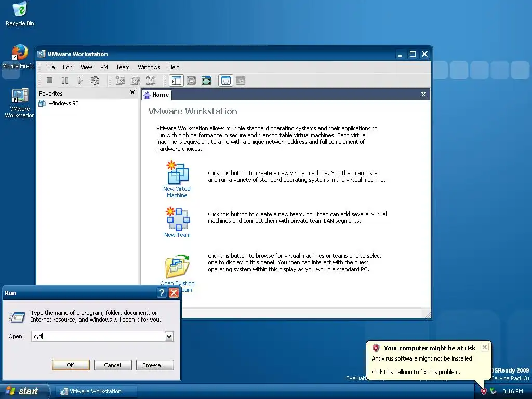The height and width of the screenshot is (399, 532).
Task: Click the New Team icon
Action: pos(178,219)
